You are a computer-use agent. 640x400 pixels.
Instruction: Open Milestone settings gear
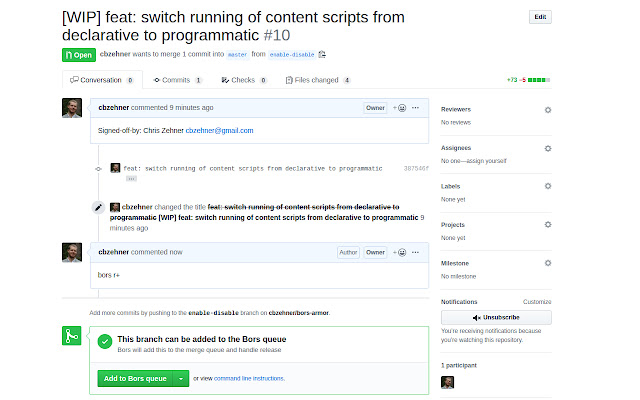[548, 263]
